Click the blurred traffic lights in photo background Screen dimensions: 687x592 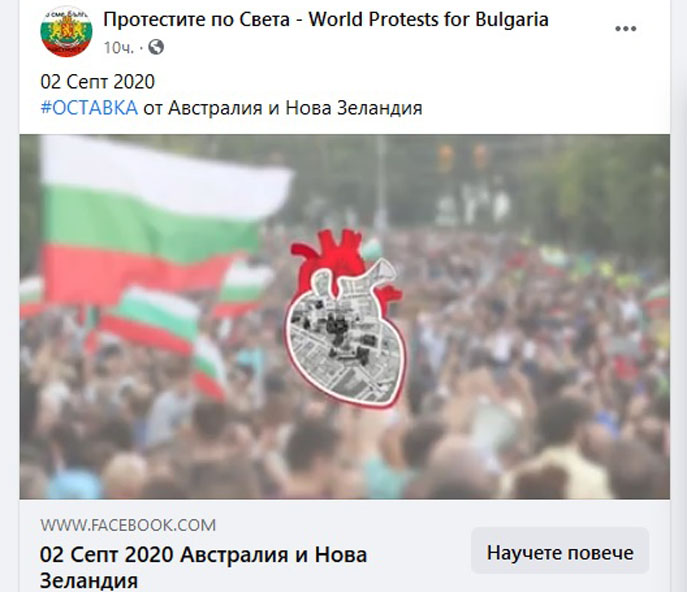(x=463, y=157)
